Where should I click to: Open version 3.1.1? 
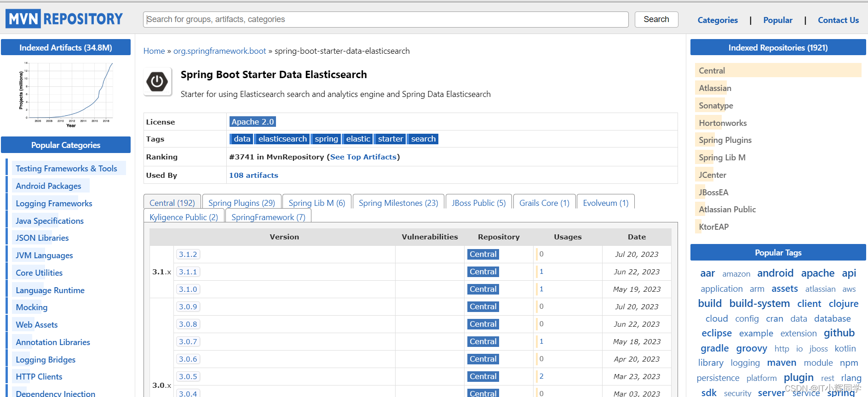click(188, 272)
